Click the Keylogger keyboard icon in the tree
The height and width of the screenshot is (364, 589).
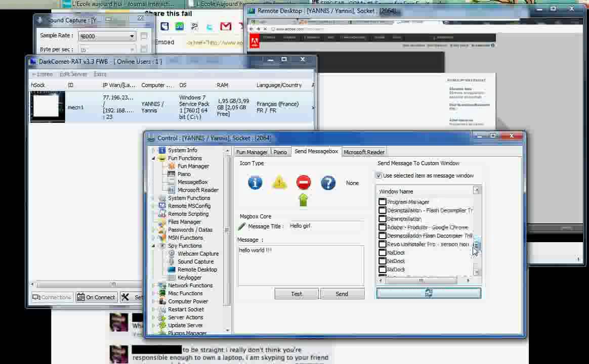point(172,278)
